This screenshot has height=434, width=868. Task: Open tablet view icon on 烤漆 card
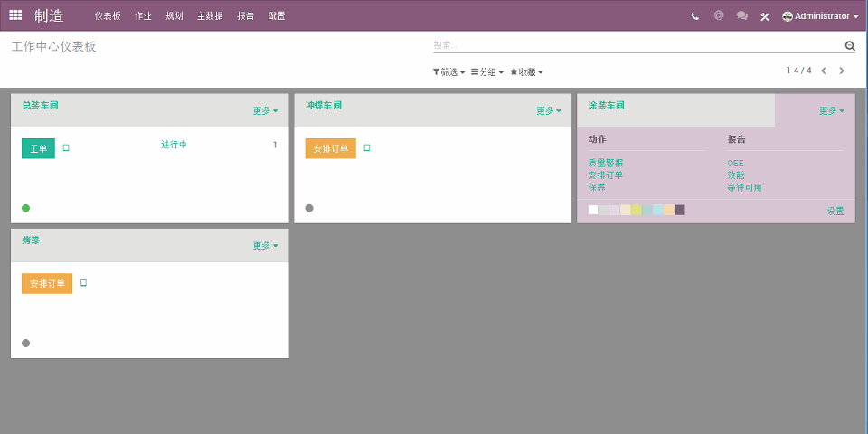(x=83, y=283)
